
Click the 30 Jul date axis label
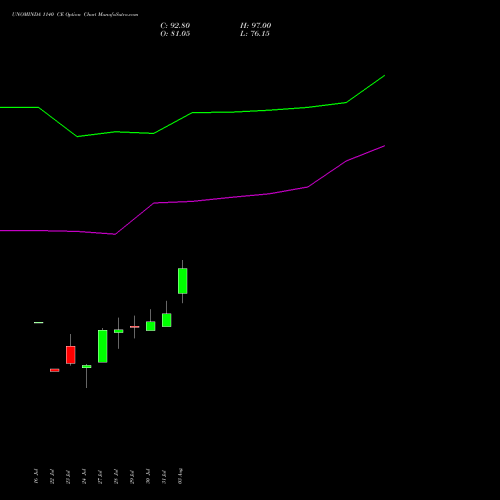click(x=148, y=477)
